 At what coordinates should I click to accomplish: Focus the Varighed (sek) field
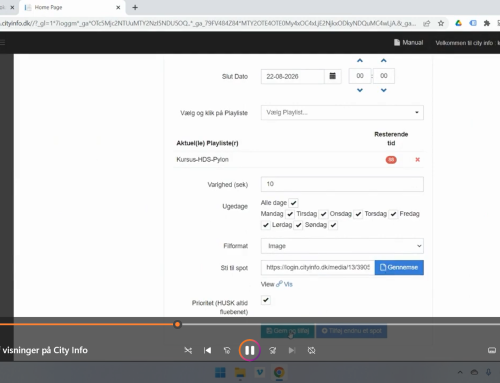tap(342, 184)
